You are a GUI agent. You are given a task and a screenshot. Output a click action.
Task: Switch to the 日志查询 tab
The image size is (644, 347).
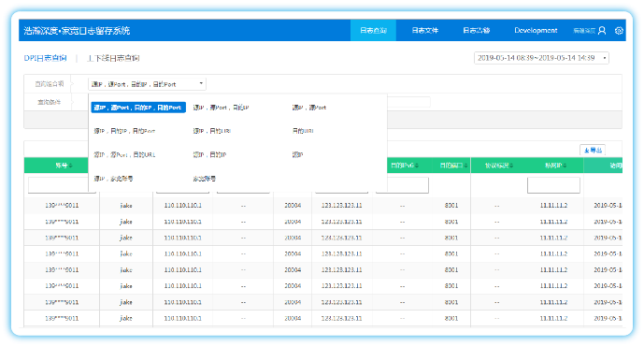373,31
